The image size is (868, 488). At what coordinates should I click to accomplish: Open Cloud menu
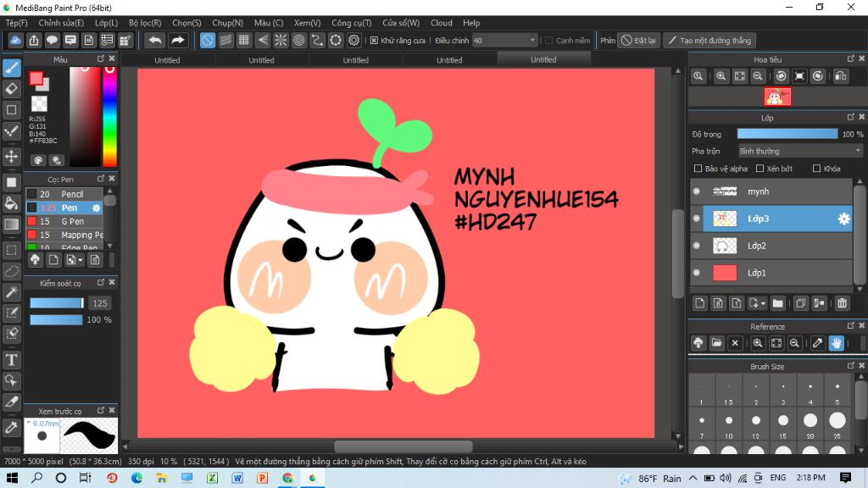click(x=442, y=23)
